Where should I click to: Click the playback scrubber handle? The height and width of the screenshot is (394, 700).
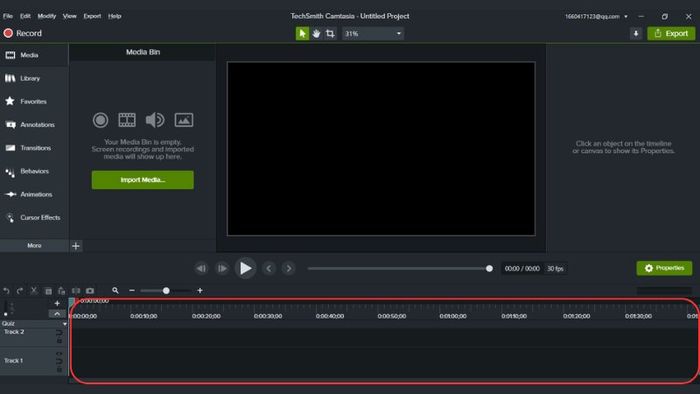[x=489, y=269]
